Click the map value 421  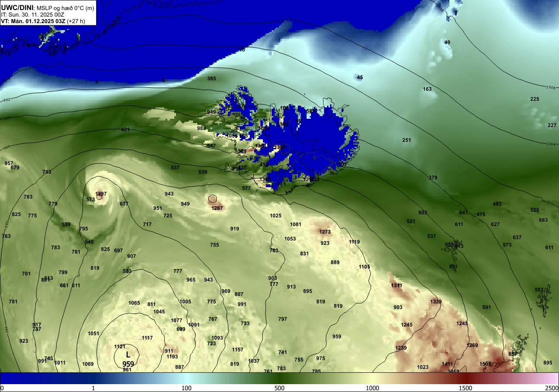125,130
